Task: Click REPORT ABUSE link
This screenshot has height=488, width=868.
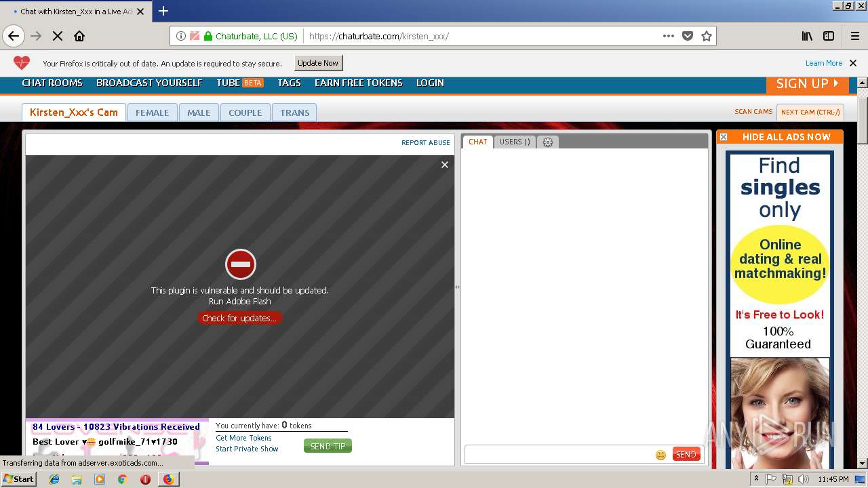Action: coord(426,143)
